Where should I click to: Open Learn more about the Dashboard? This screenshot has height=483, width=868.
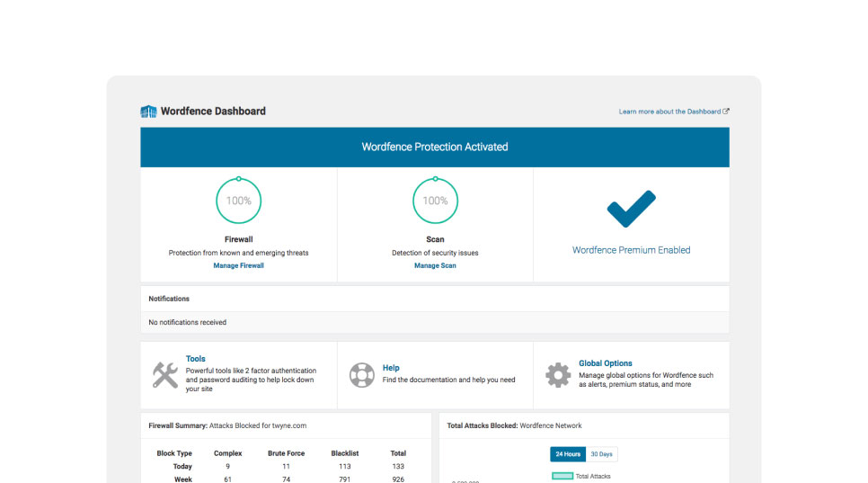point(669,112)
